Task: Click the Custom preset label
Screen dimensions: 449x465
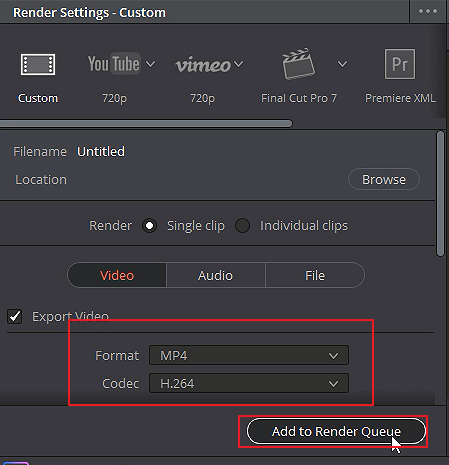Action: pos(38,98)
